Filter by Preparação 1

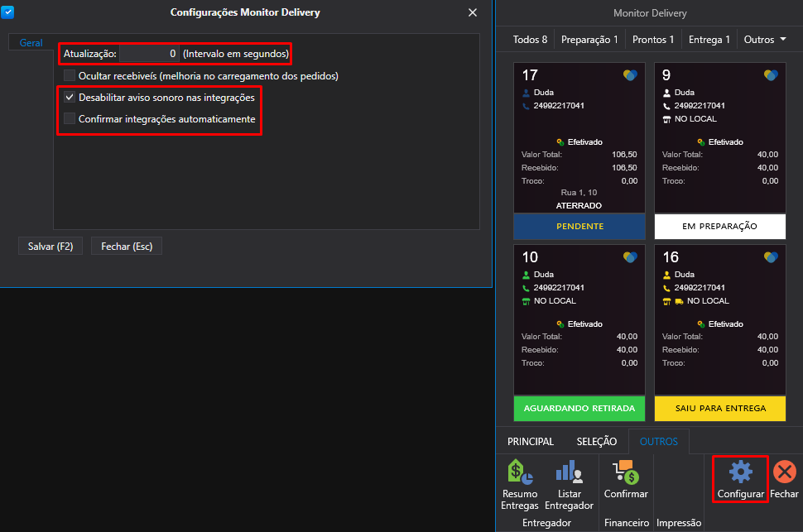coord(589,40)
